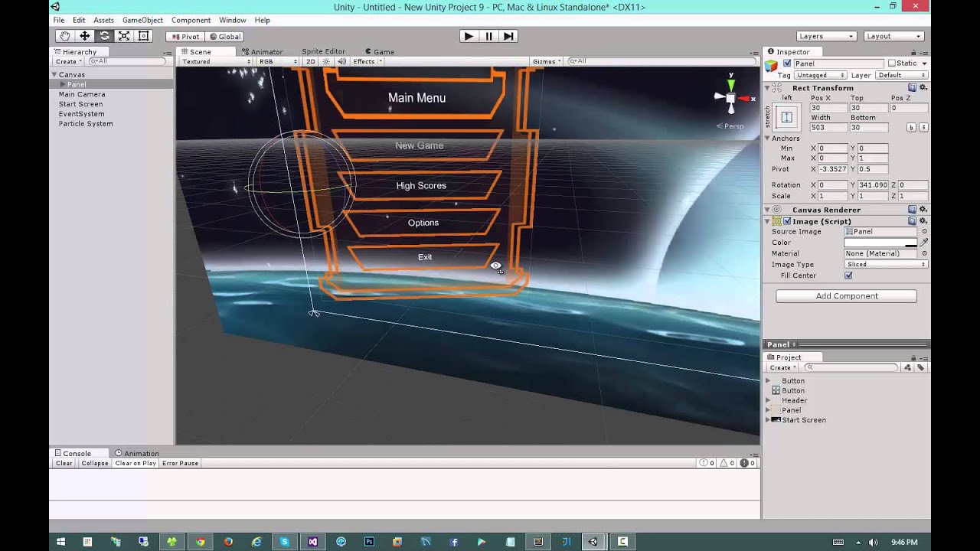Click the search by label icon in Project
Viewport: 980px width, 551px height.
click(920, 368)
